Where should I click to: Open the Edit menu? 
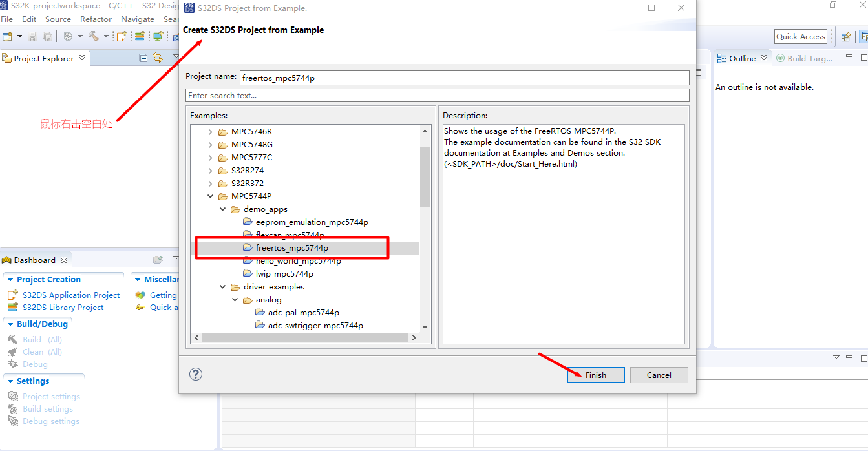29,19
